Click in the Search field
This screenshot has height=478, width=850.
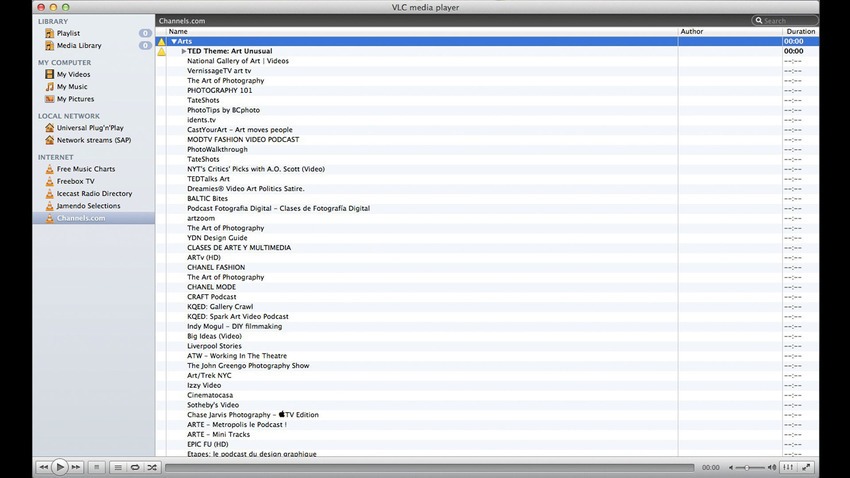(788, 20)
